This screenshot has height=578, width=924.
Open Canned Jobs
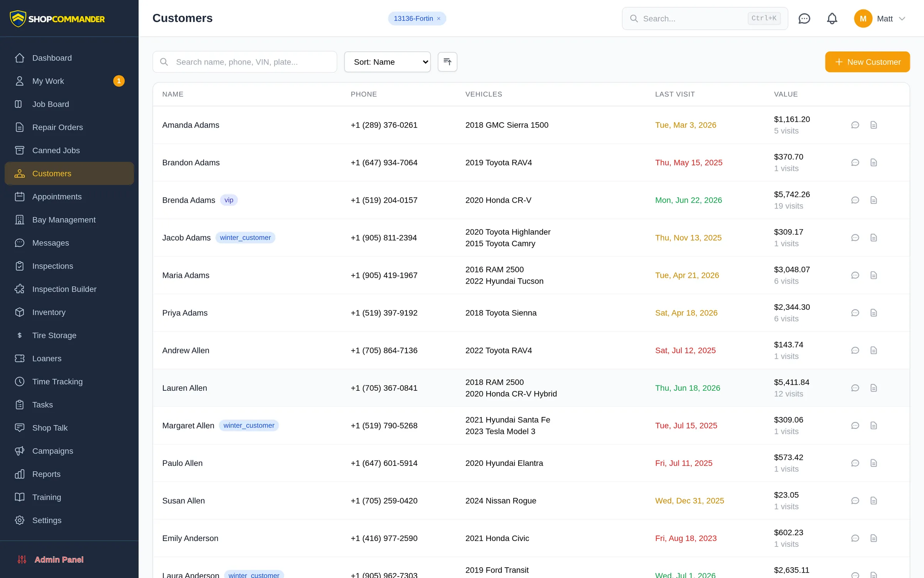coord(69,150)
